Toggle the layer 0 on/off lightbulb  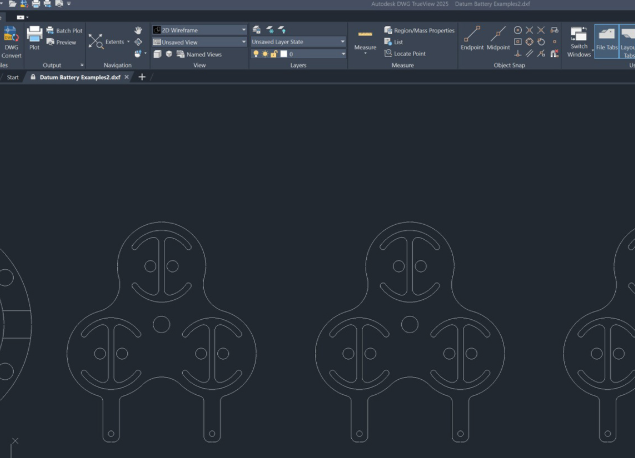click(x=256, y=54)
